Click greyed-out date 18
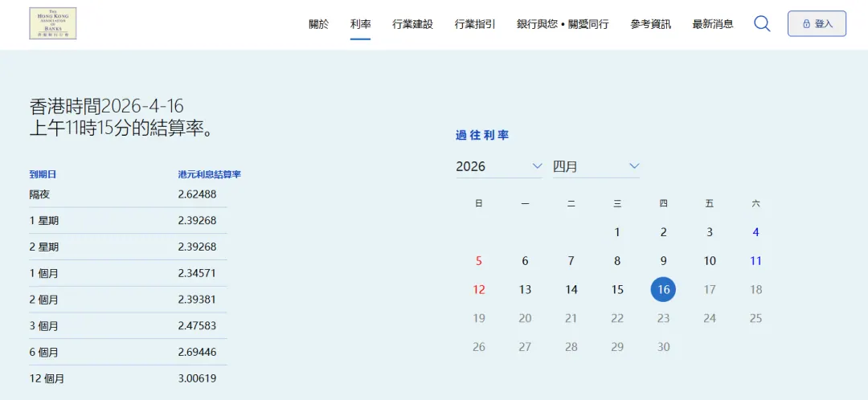The height and width of the screenshot is (400, 868). [755, 289]
